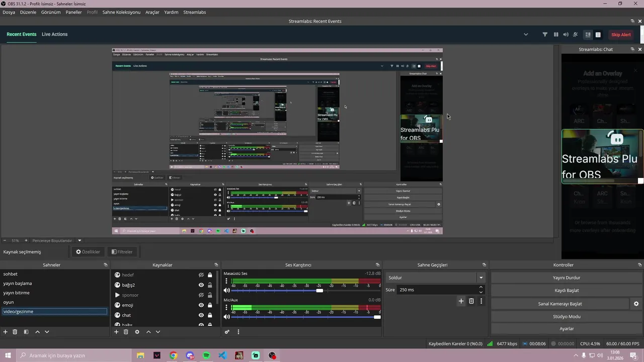
Task: Move the scene down with the arrow
Action: click(47, 332)
